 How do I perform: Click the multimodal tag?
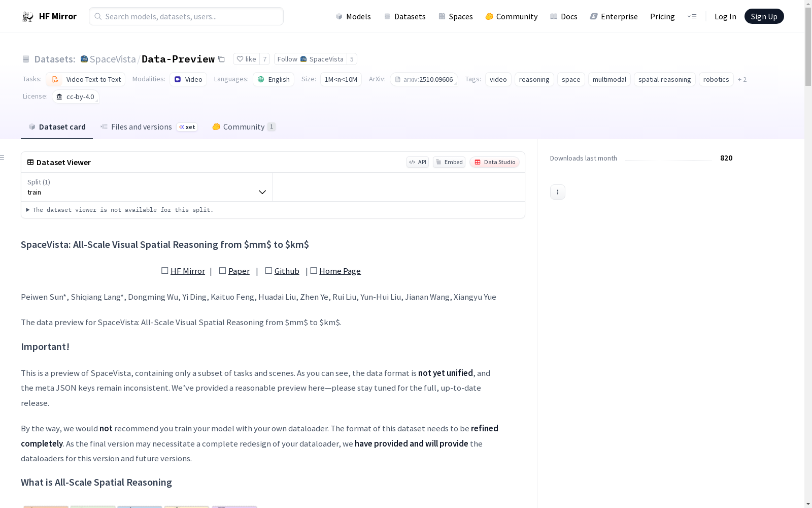[x=610, y=79]
